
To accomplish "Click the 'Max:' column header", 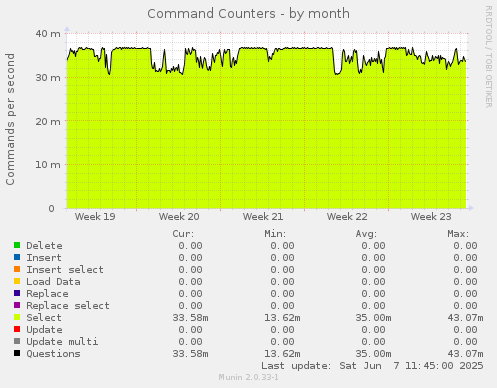I will (458, 234).
